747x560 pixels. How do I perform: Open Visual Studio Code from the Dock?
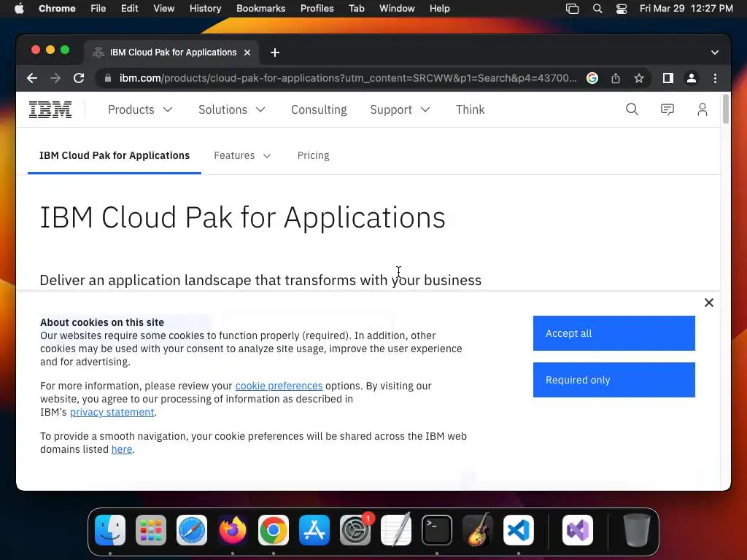tap(519, 530)
